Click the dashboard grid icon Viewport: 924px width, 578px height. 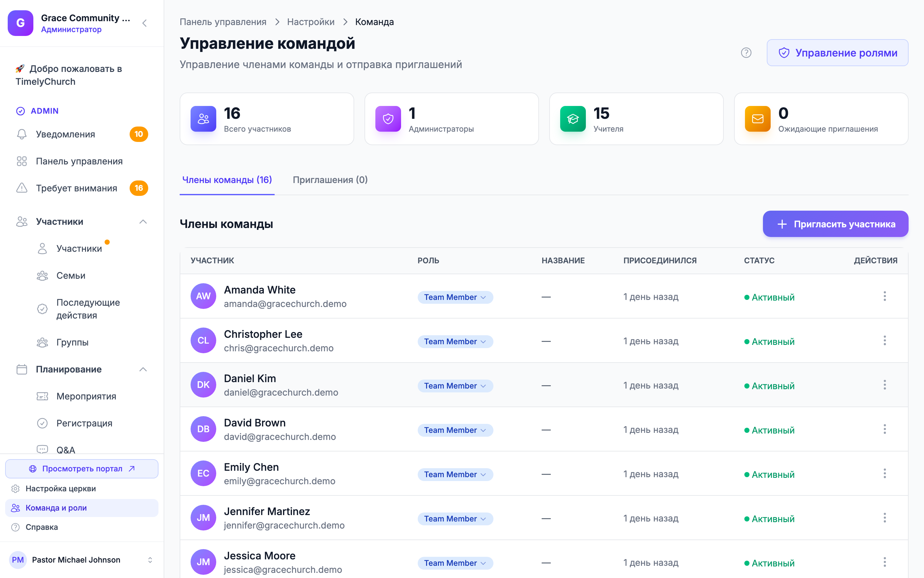(22, 161)
